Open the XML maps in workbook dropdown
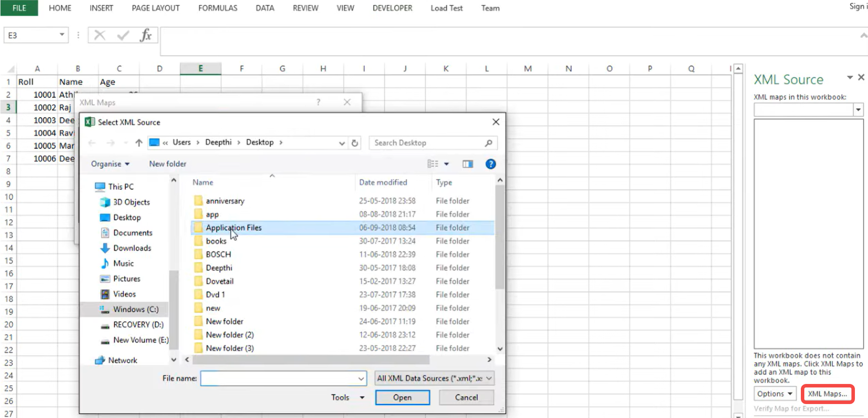This screenshot has height=418, width=868. [x=858, y=110]
